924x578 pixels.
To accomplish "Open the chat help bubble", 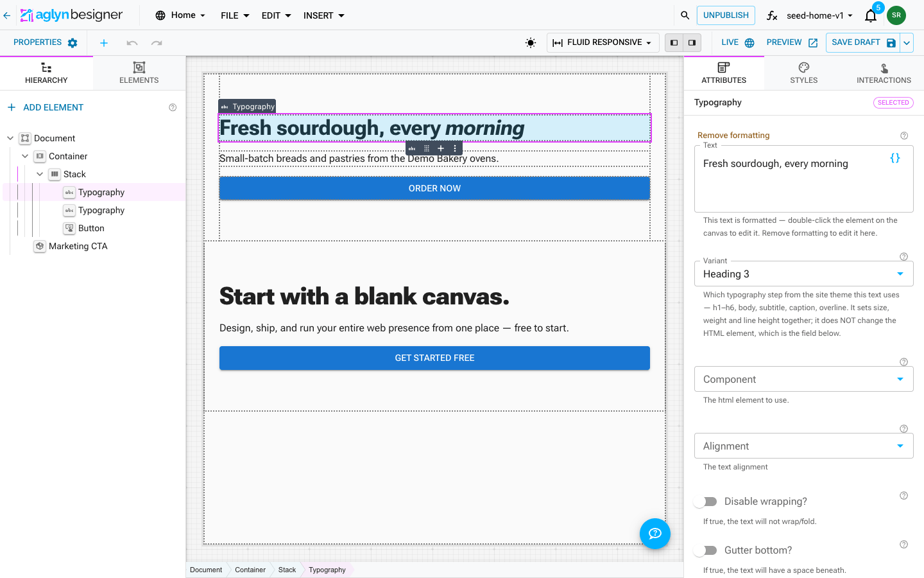I will [655, 534].
